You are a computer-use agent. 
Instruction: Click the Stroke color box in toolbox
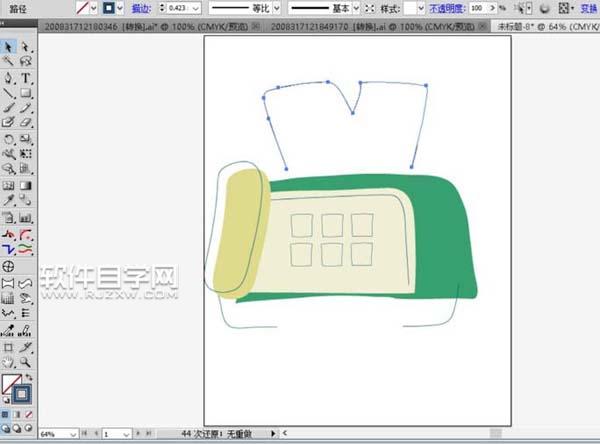click(x=22, y=393)
